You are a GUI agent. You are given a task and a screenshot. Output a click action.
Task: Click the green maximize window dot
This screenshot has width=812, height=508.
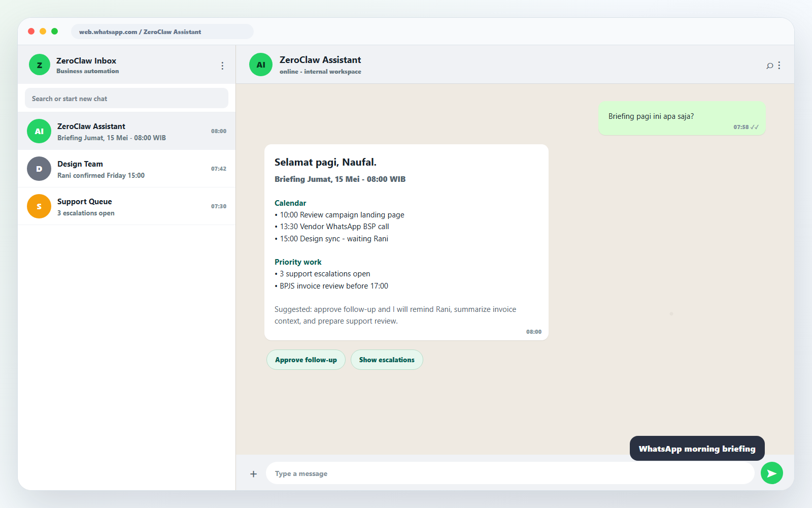(x=54, y=31)
